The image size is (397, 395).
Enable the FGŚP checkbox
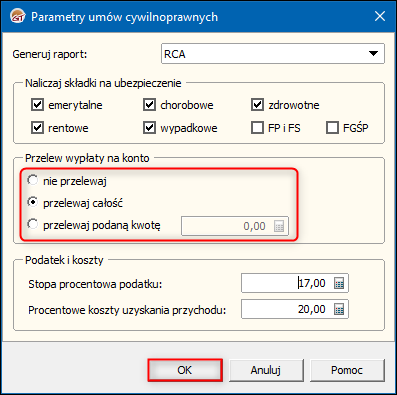pyautogui.click(x=332, y=128)
